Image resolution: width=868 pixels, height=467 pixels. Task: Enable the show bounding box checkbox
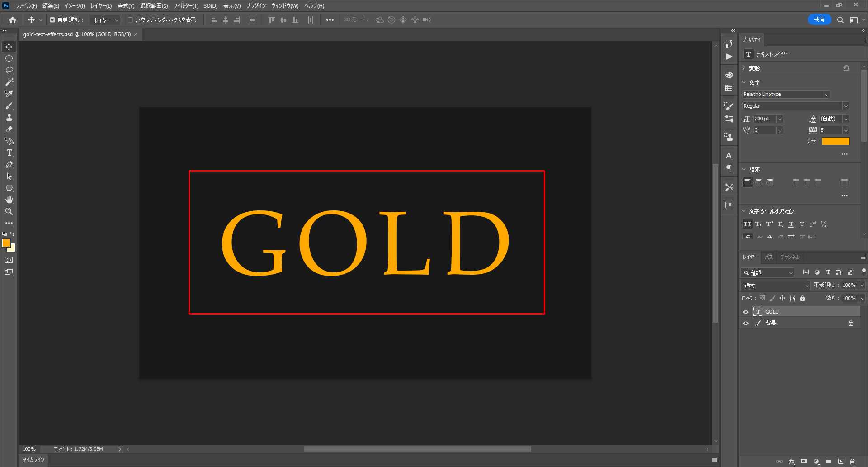point(131,20)
